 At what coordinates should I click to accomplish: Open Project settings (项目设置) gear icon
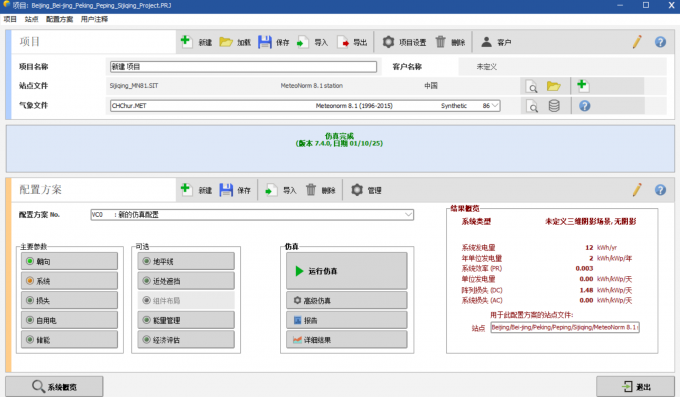[x=388, y=42]
